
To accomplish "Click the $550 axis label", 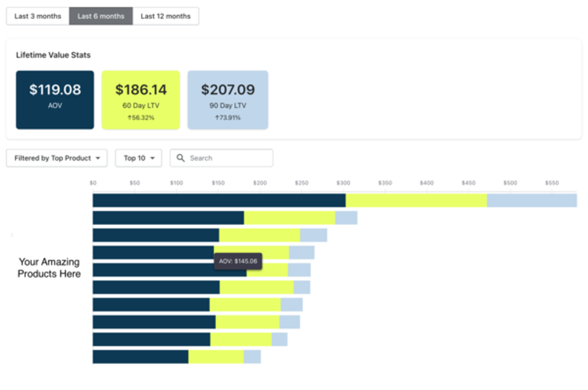I will pos(552,183).
